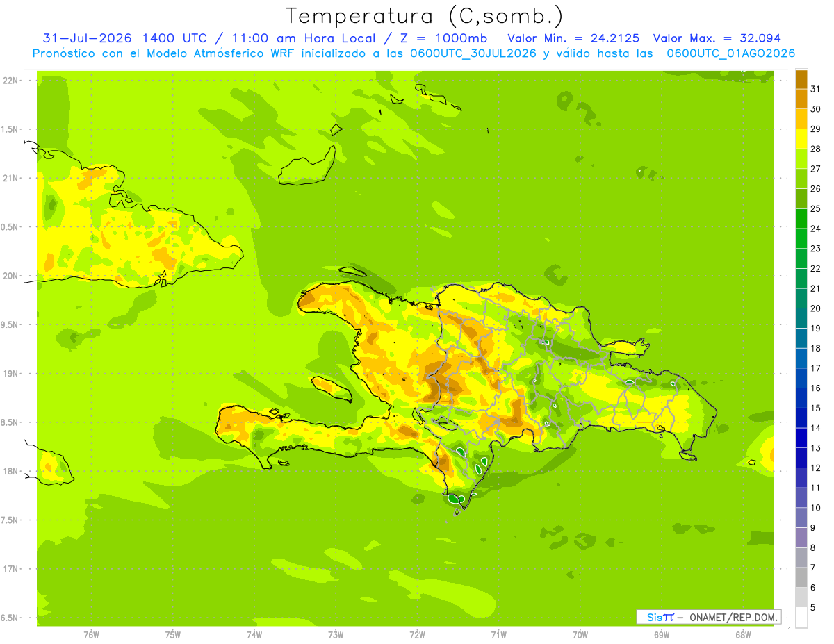Select the 'Valor Max. = 32.094' value
834x644 pixels.
717,38
